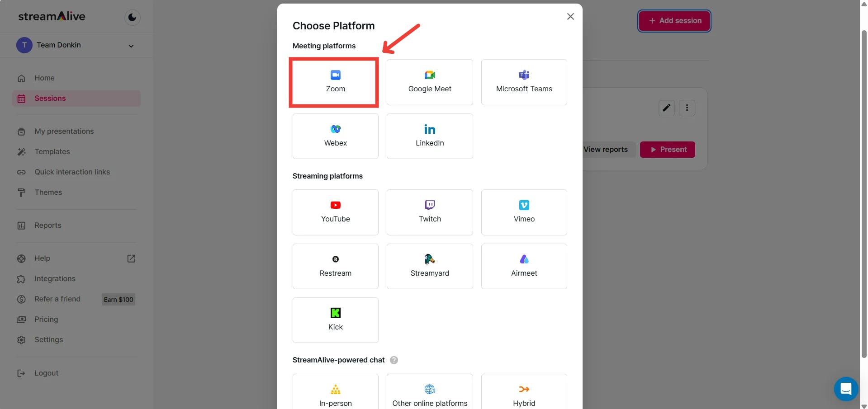Pick the Kick streaming card
The image size is (868, 409).
(x=335, y=320)
